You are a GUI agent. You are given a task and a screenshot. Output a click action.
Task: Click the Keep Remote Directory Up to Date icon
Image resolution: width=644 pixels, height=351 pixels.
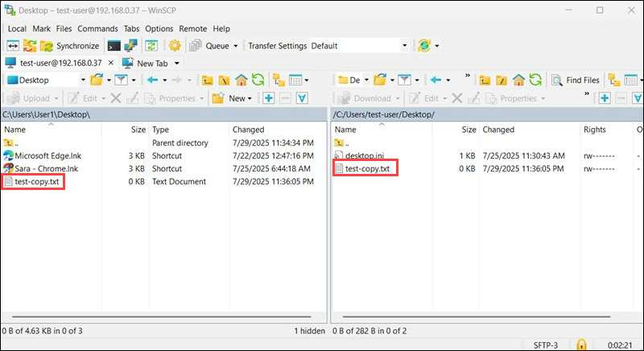(x=151, y=46)
